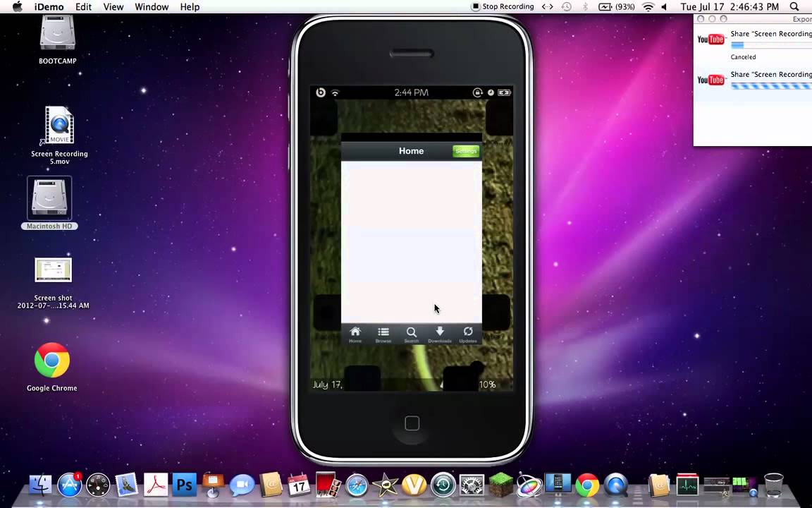Select Google Chrome desktop shortcut
Image resolution: width=812 pixels, height=508 pixels.
click(x=51, y=366)
